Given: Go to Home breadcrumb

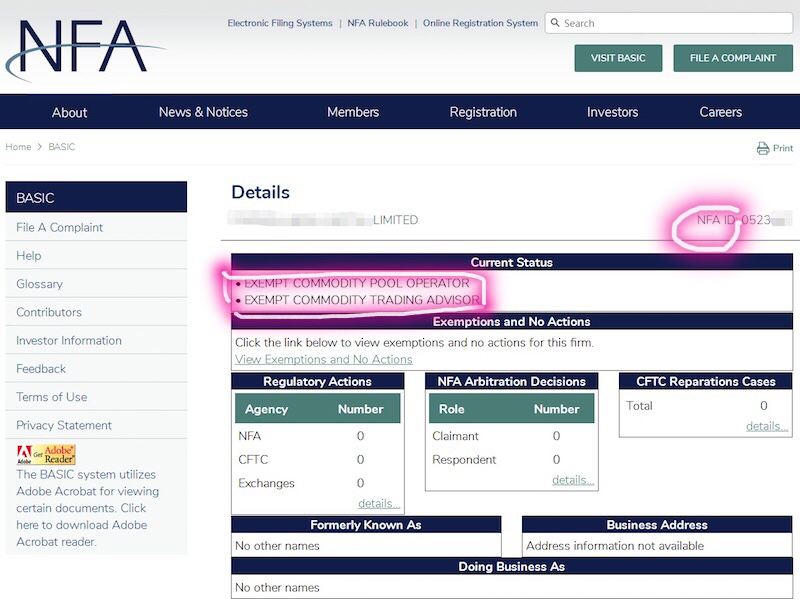Looking at the screenshot, I should [18, 147].
